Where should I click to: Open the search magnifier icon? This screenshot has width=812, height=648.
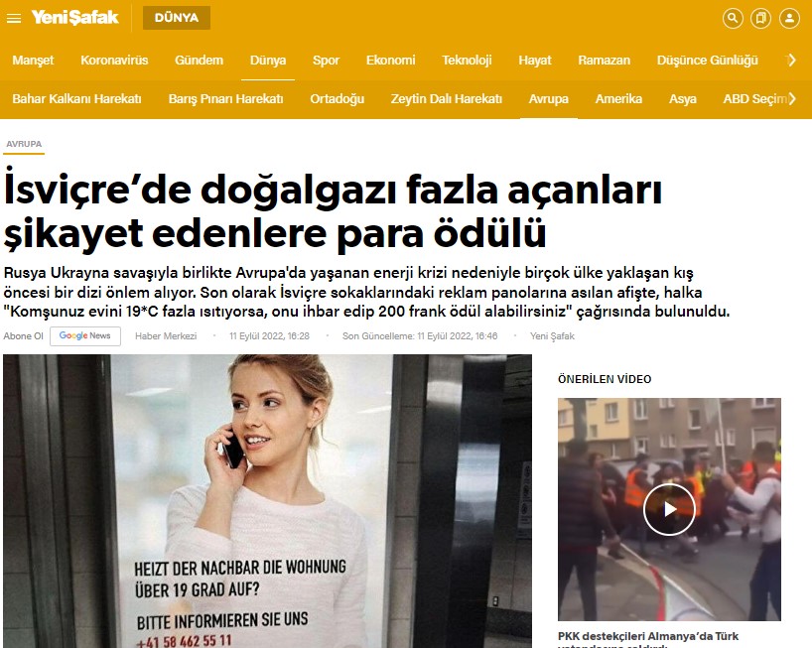point(733,18)
